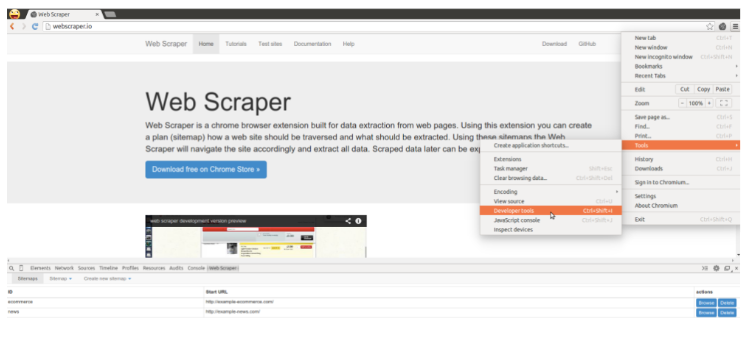Screen dimensions: 752x360
Task: Select About Chromium entry
Action: [x=681, y=206]
